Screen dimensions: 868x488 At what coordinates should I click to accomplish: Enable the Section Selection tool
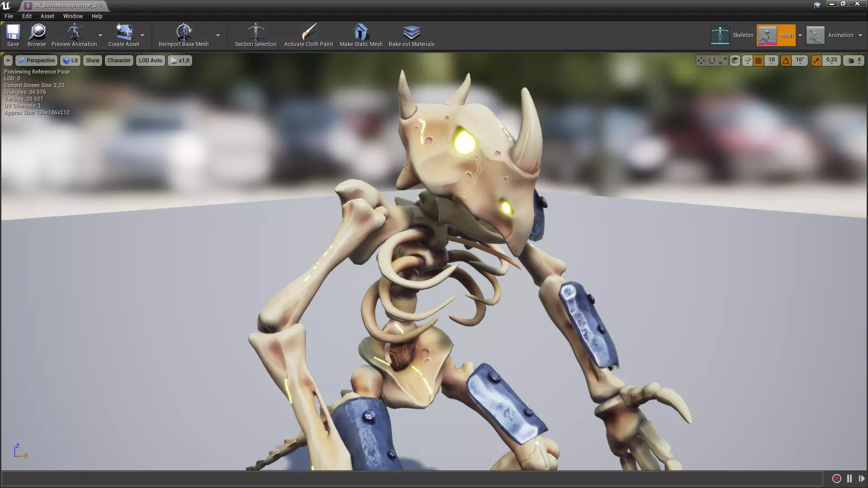(x=255, y=35)
